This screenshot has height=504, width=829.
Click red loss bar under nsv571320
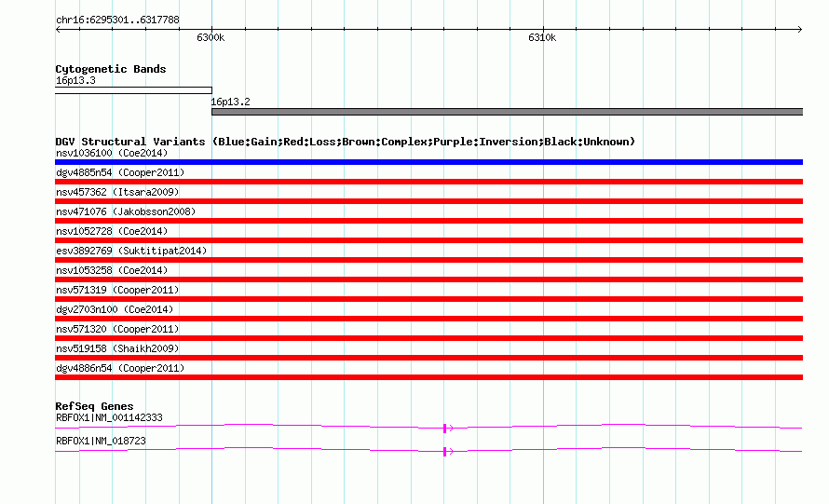[428, 338]
